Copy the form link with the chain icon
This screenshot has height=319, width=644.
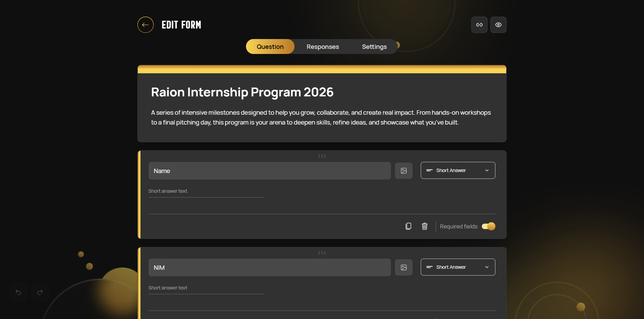coord(479,25)
